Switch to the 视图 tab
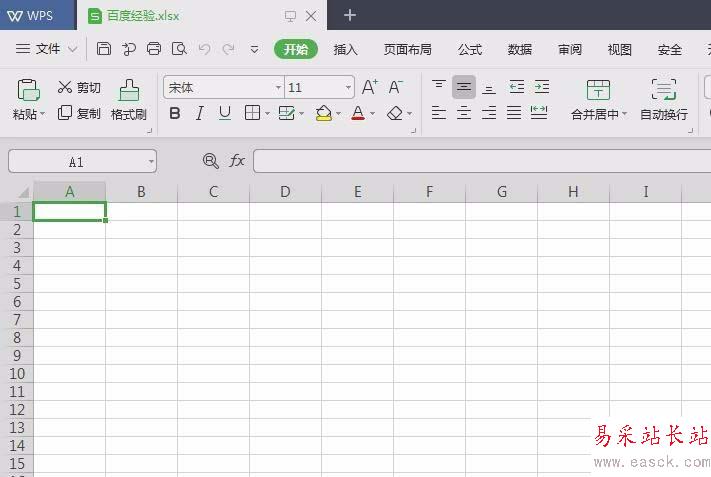 (x=619, y=49)
